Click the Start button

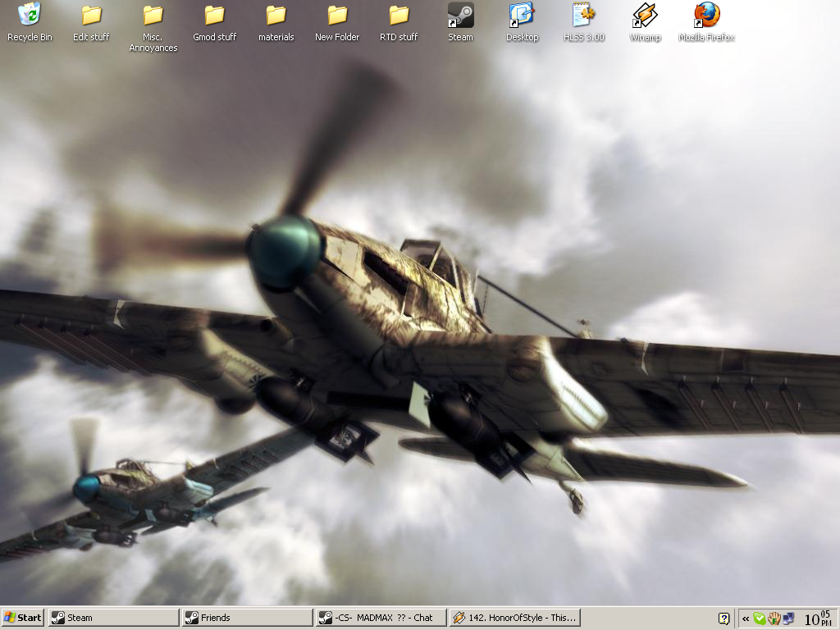tap(23, 618)
